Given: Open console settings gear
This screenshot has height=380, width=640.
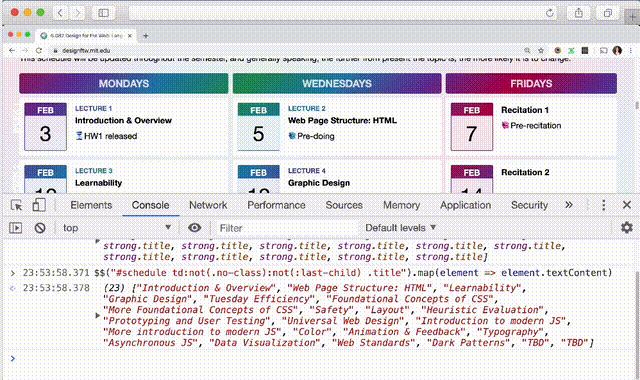Looking at the screenshot, I should tap(627, 227).
